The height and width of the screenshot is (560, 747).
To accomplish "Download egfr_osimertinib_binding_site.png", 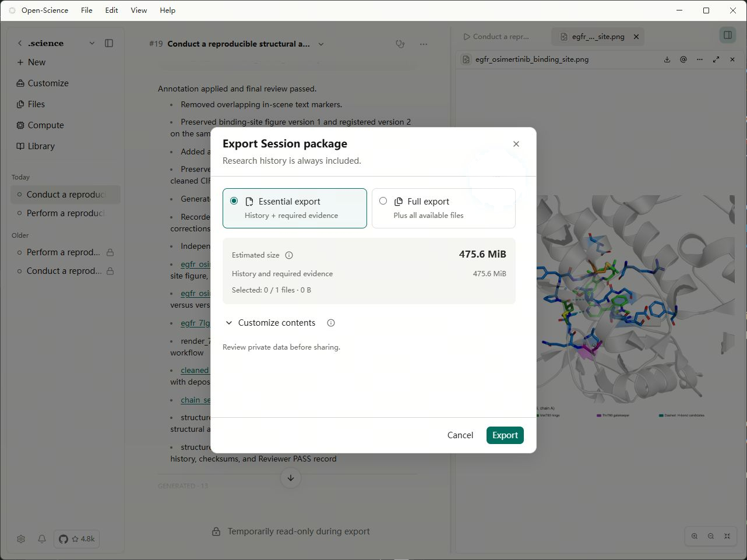I will click(667, 59).
